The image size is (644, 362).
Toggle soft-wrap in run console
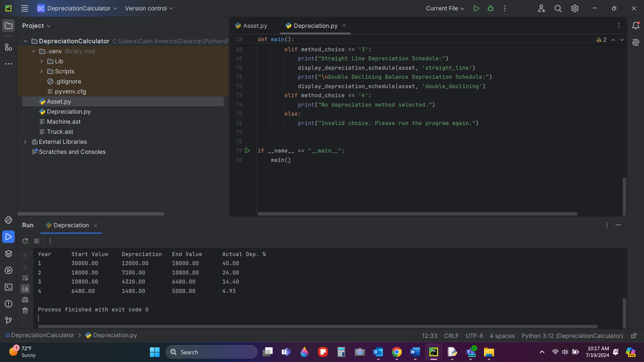point(25,278)
